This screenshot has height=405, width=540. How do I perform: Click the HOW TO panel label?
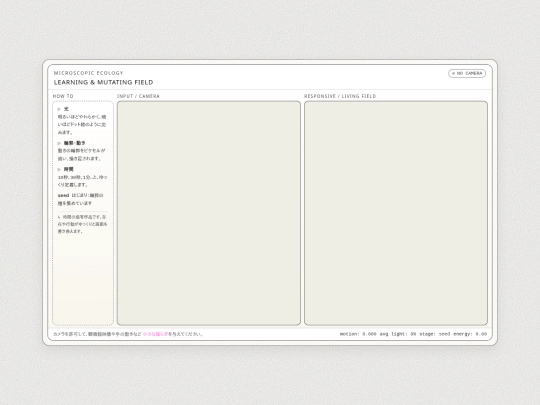63,96
